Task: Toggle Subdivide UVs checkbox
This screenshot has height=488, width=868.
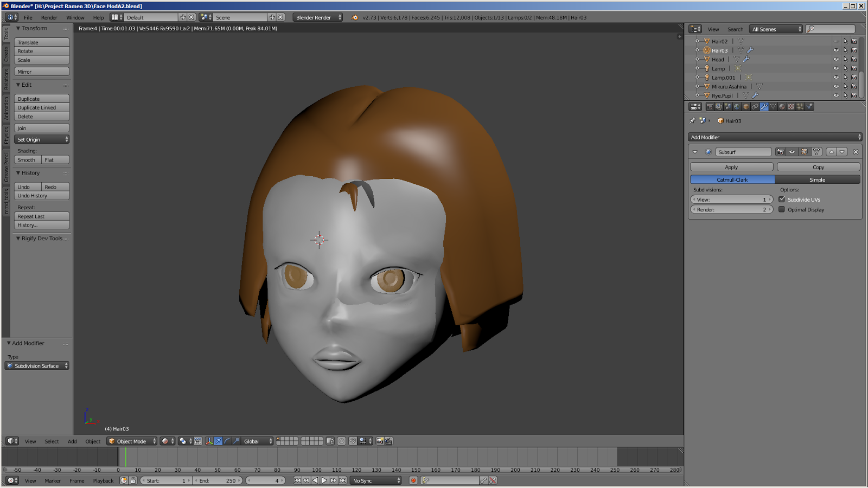Action: point(782,200)
